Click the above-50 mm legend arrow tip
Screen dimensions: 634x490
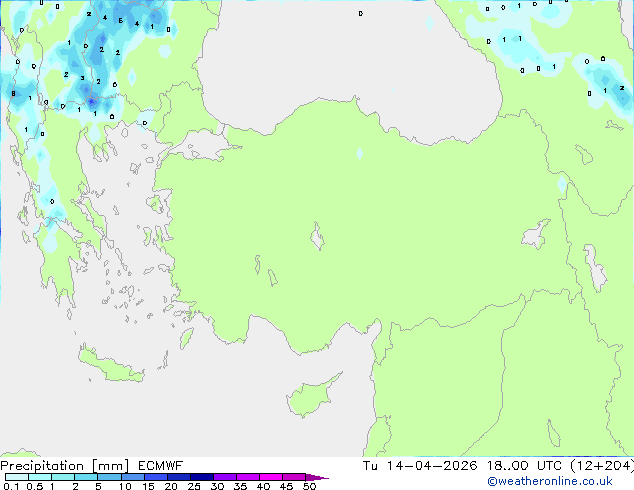click(x=317, y=477)
